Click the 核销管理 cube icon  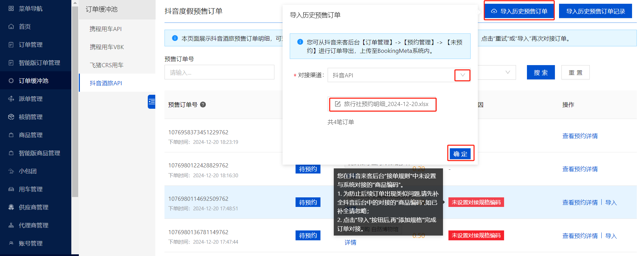(x=11, y=117)
